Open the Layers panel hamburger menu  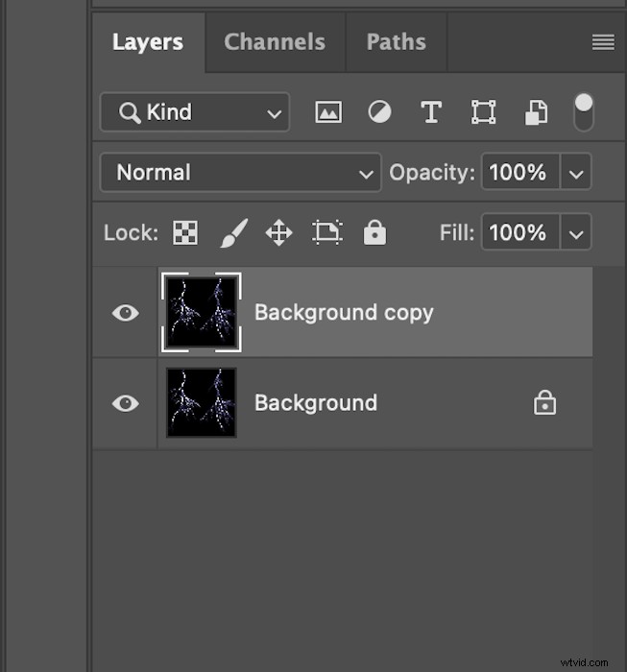pos(602,42)
